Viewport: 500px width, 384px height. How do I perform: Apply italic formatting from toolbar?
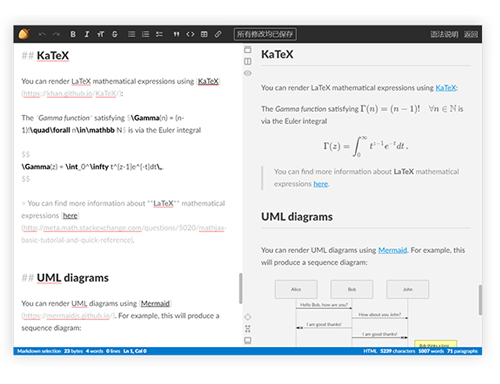coord(87,34)
